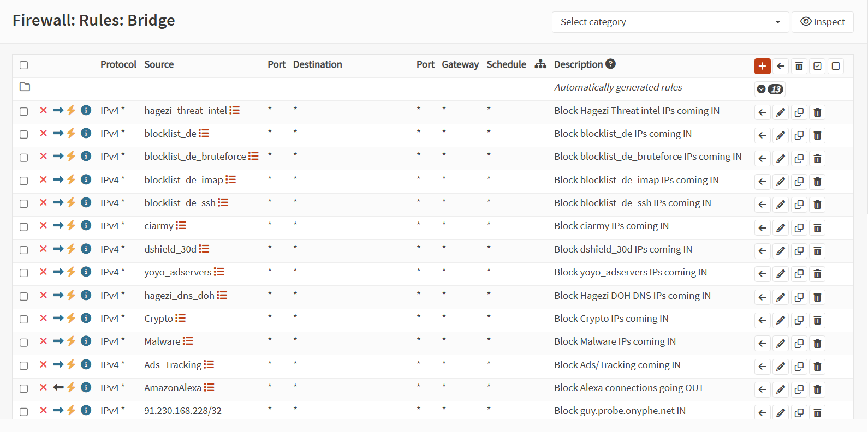Delete the hagezi_dns_doh rule
868x432 pixels.
[x=817, y=297]
